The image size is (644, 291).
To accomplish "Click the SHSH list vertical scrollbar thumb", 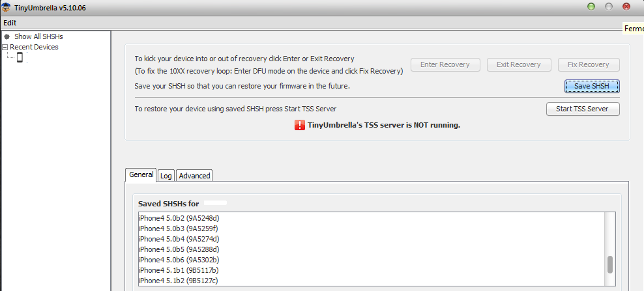I will 610,265.
